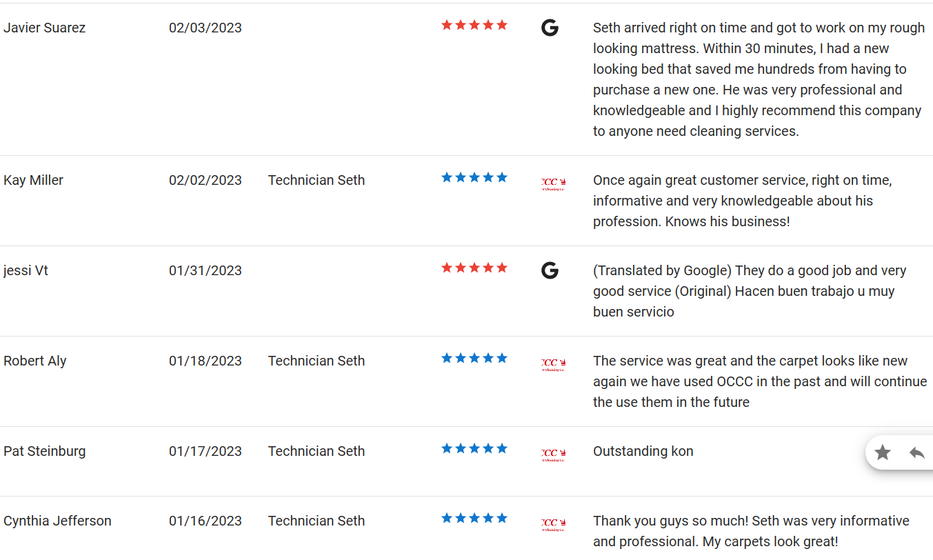The width and height of the screenshot is (933, 560).
Task: Click the review text 'Outstanding kon'
Action: pyautogui.click(x=643, y=452)
